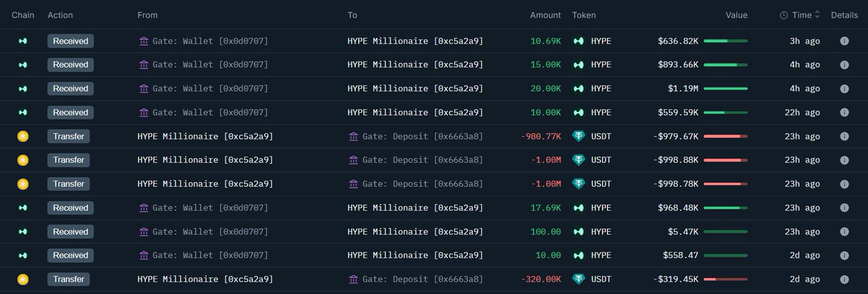Open Gate: Wallet sender in $558.47 row
This screenshot has height=294, width=868.
pos(210,256)
